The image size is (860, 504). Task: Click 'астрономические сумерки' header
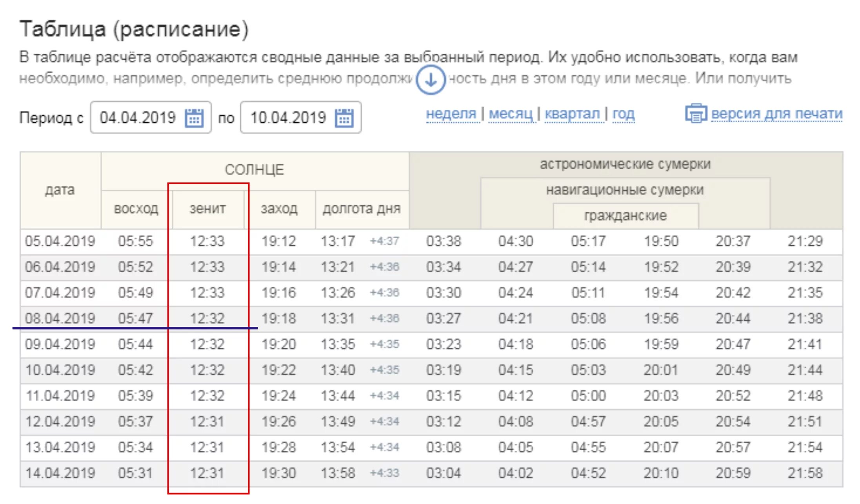[625, 164]
